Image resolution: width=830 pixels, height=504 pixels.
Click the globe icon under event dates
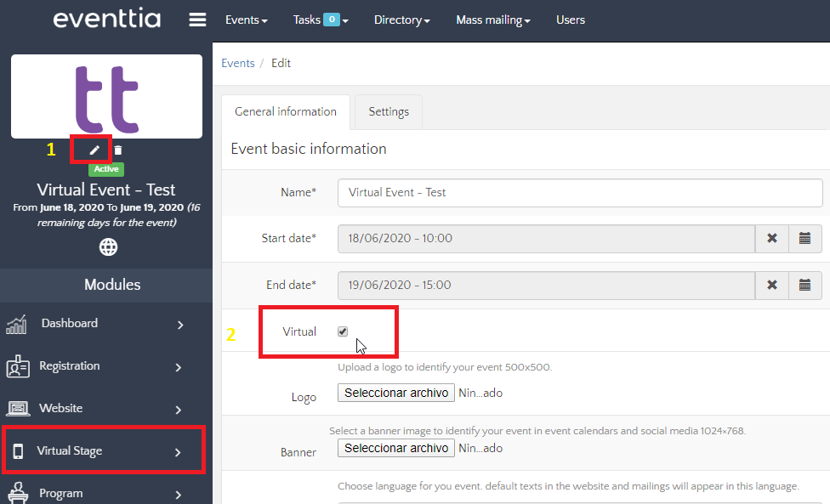click(x=108, y=247)
